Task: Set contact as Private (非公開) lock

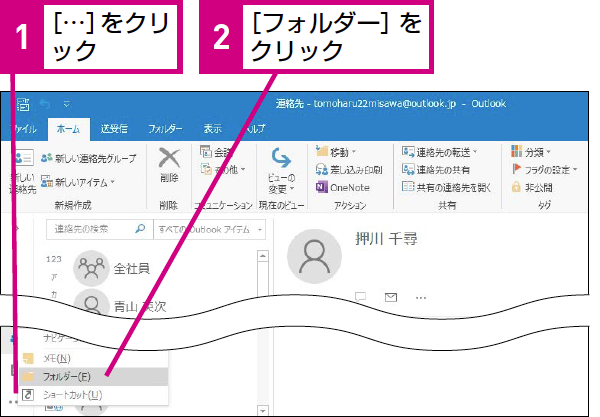Action: (x=532, y=187)
